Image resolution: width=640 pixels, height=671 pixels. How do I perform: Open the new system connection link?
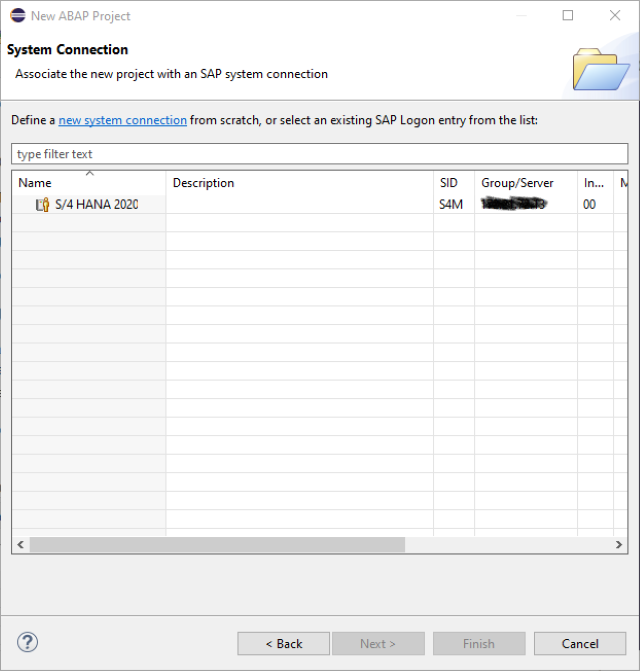point(122,120)
